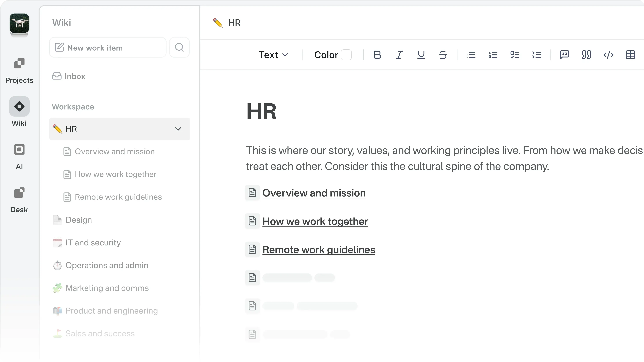This screenshot has width=644, height=362.
Task: Open Remote work guidelines link
Action: [x=318, y=250]
